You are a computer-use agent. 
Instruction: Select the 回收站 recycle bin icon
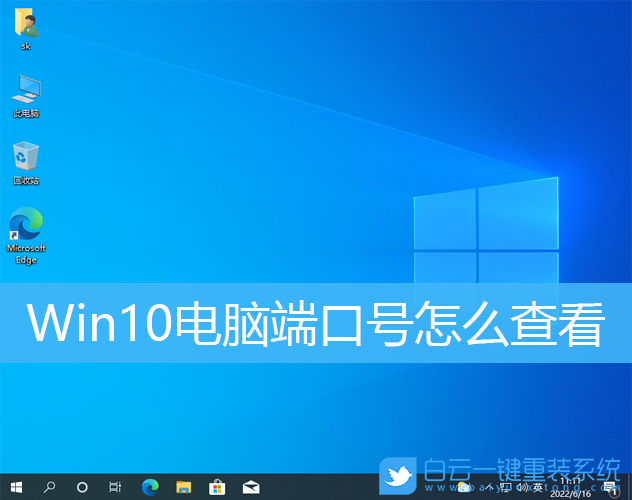26,163
